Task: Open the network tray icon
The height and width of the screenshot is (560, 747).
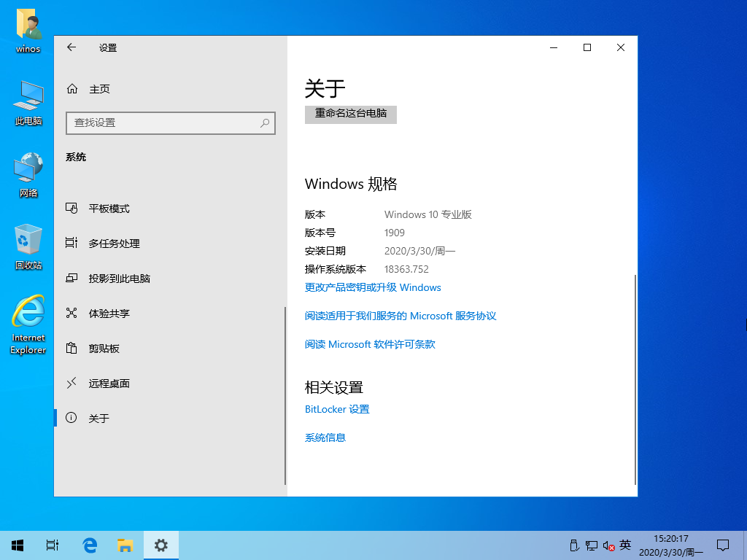Action: coord(592,545)
